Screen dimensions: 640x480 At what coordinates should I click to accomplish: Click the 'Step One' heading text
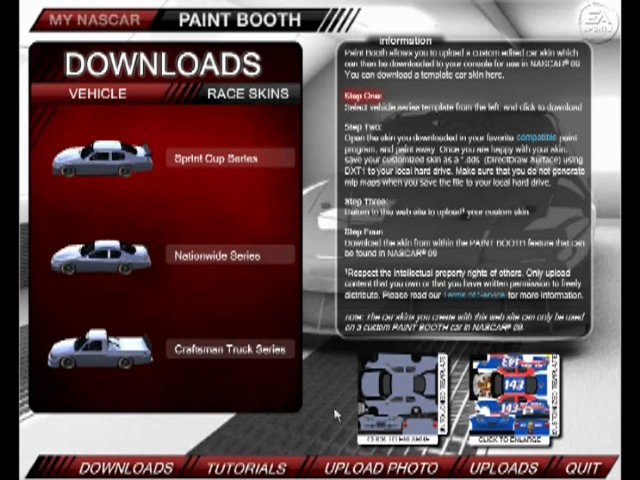363,96
